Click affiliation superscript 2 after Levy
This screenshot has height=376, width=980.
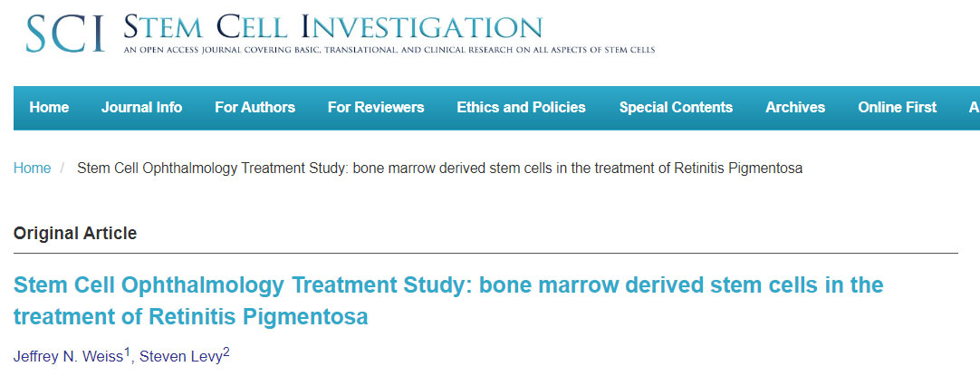(x=226, y=352)
